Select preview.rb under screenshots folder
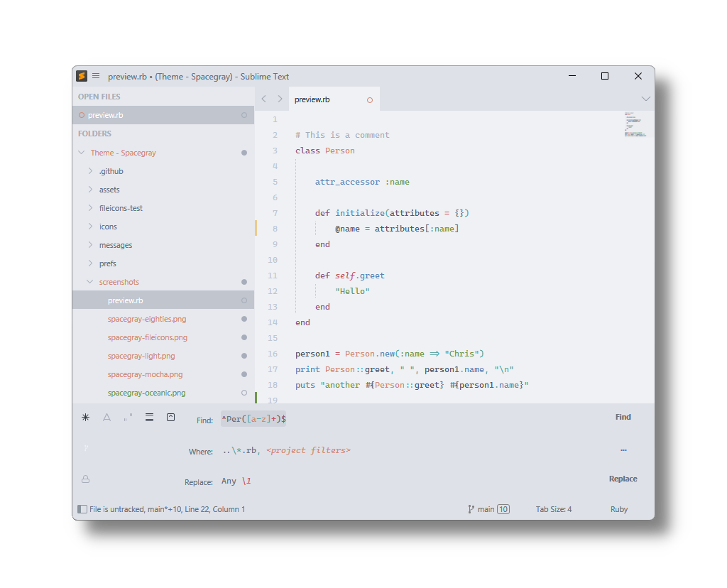Image resolution: width=727 pixels, height=588 pixels. tap(163, 300)
